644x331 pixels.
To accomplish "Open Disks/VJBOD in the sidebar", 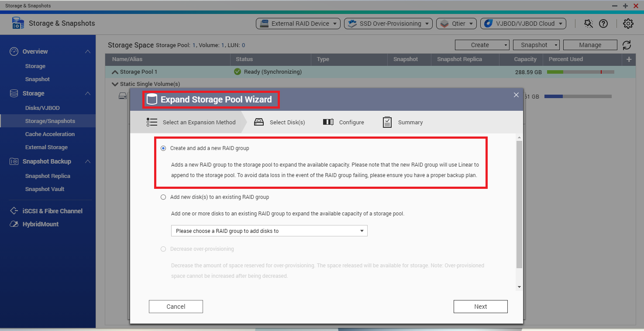I will (x=42, y=108).
